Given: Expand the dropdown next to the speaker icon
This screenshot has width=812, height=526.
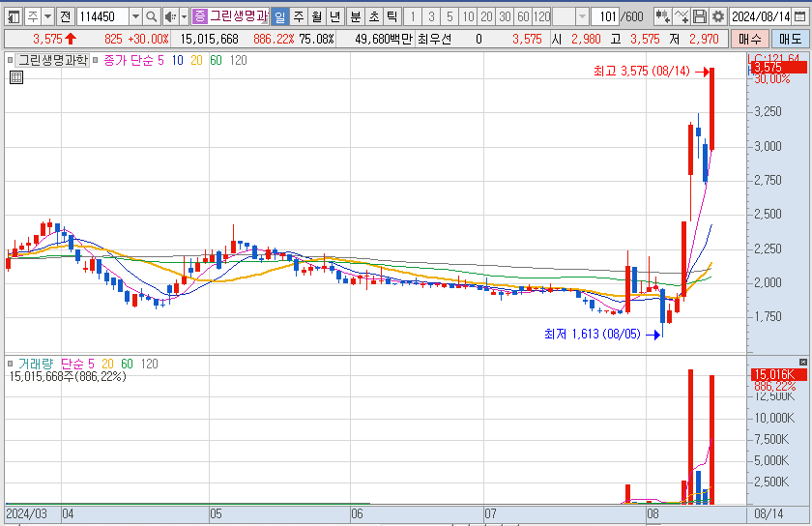Looking at the screenshot, I should (184, 16).
